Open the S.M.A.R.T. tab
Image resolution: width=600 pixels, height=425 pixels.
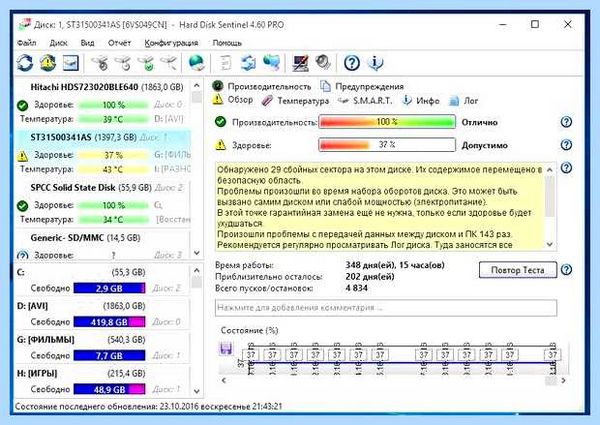(x=365, y=101)
